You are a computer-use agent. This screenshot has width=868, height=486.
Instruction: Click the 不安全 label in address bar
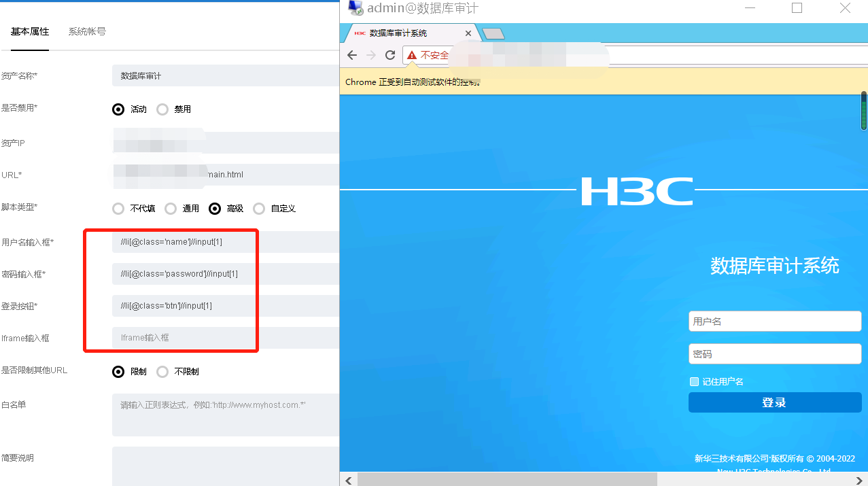click(x=435, y=55)
